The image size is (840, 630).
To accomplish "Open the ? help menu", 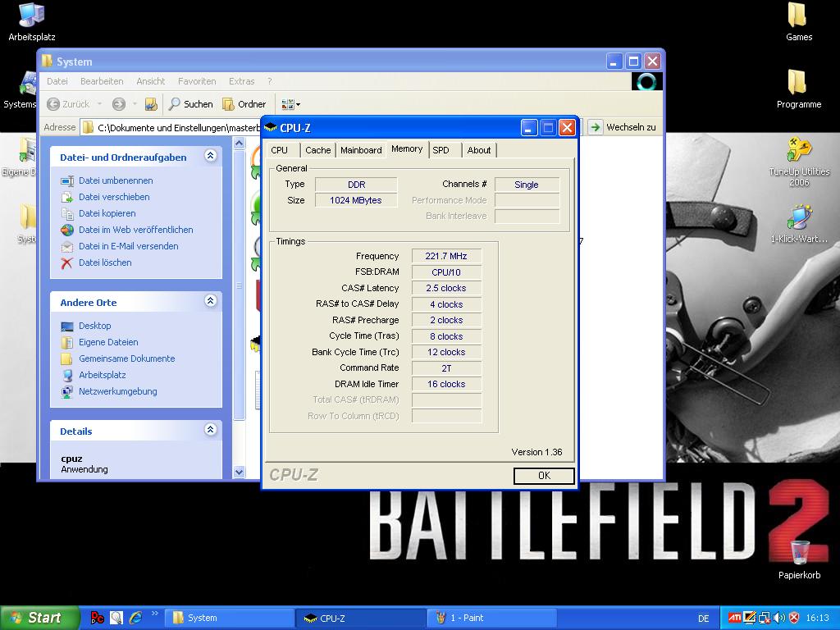I will coord(269,81).
